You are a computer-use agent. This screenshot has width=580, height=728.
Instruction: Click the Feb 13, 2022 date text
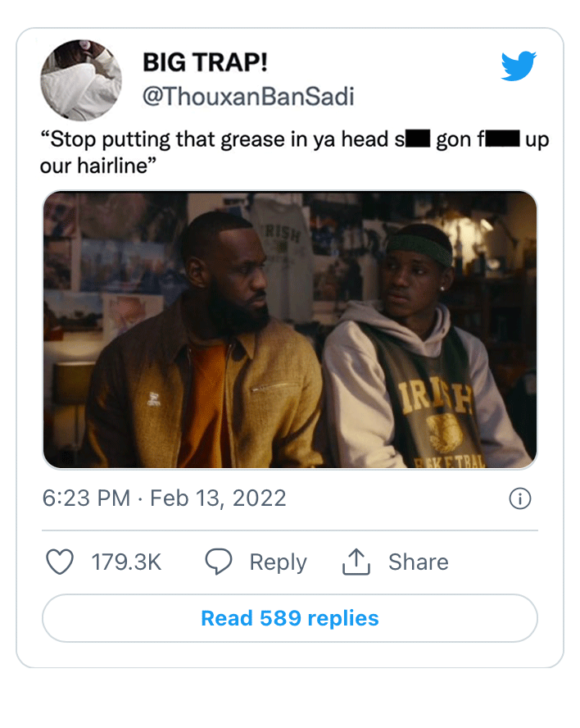218,498
